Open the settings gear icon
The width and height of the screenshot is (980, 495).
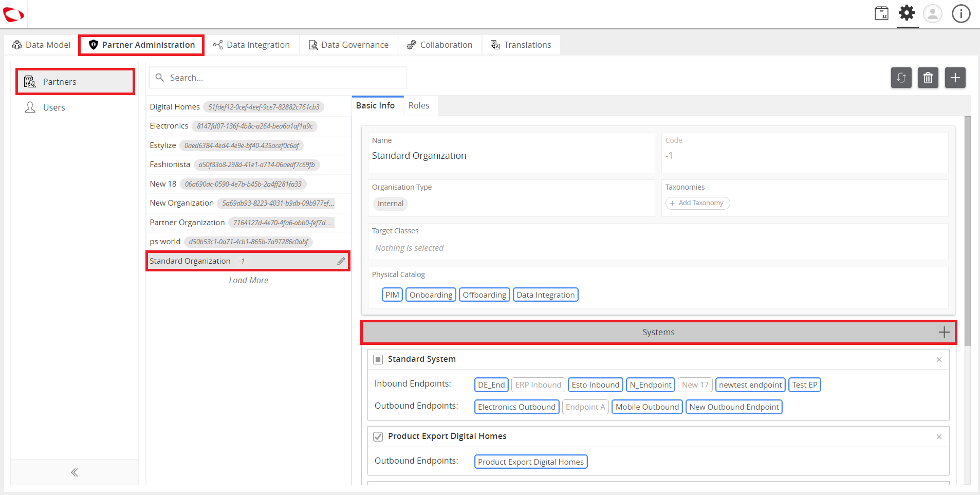coord(907,13)
